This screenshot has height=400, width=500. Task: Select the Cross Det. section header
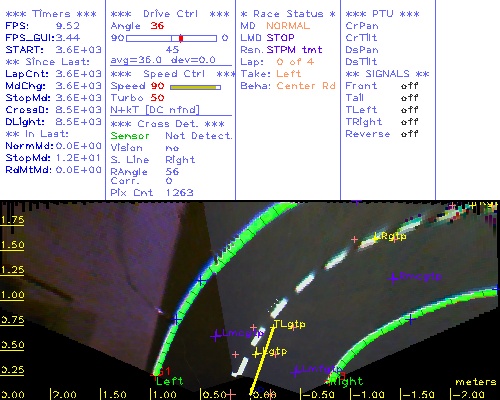pos(168,124)
